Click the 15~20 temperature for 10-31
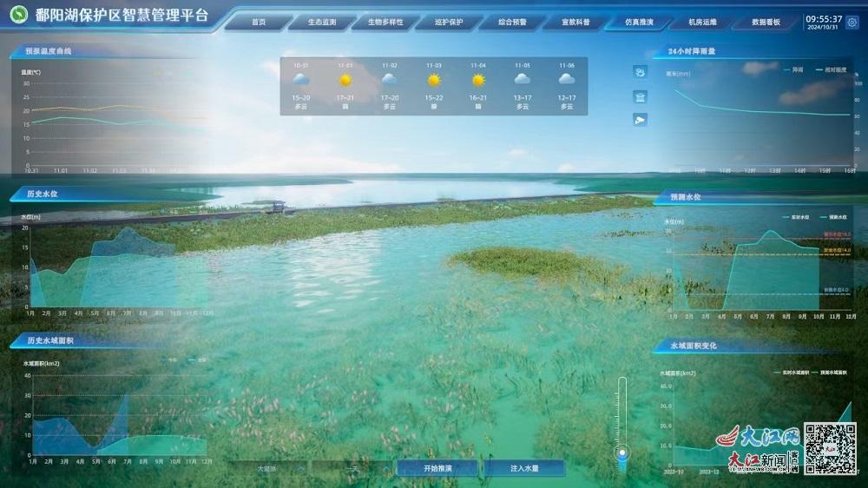This screenshot has width=868, height=488. point(301,97)
